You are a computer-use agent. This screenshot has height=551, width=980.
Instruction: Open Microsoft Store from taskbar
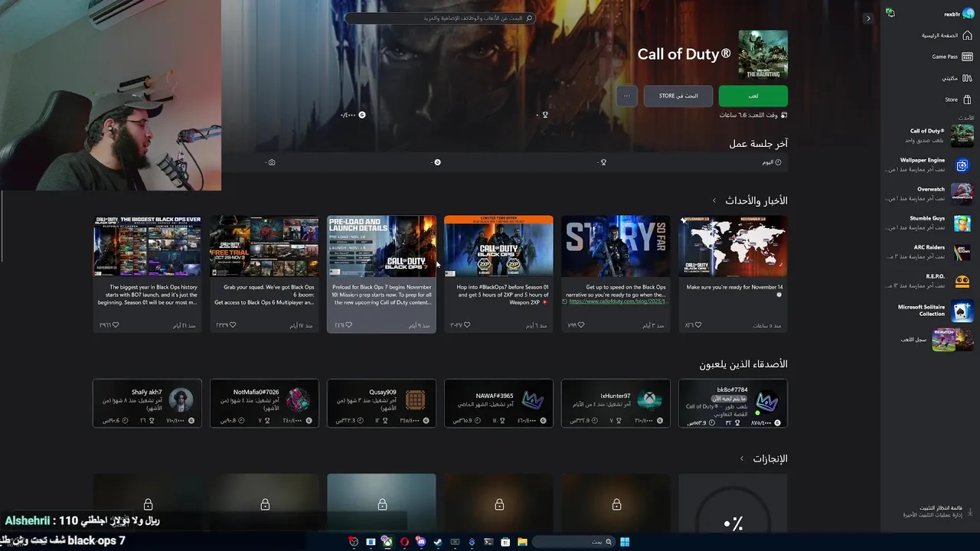point(505,542)
